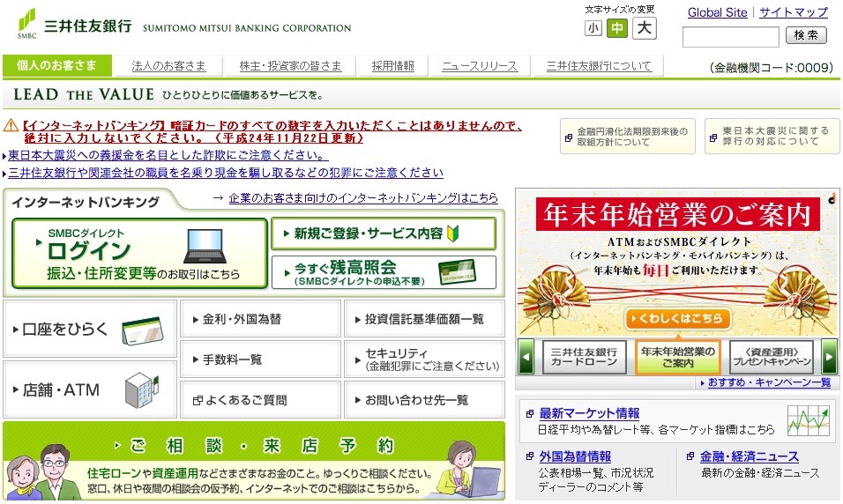The height and width of the screenshot is (504, 843).
Task: Click the building icon for 店舗・ATM
Action: 141,389
